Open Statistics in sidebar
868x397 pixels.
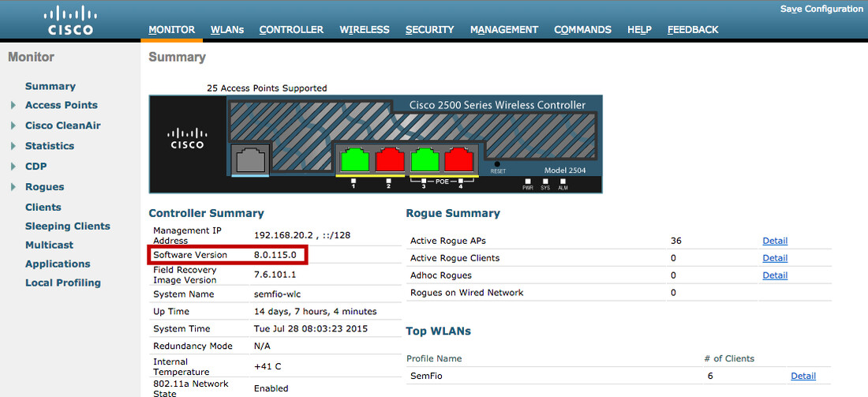pyautogui.click(x=49, y=146)
